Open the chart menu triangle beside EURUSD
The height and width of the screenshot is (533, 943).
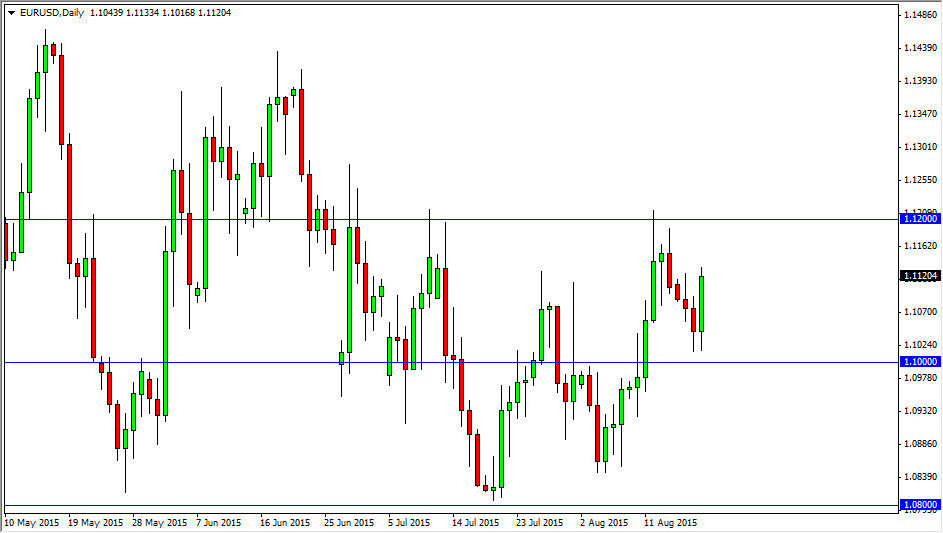11,13
